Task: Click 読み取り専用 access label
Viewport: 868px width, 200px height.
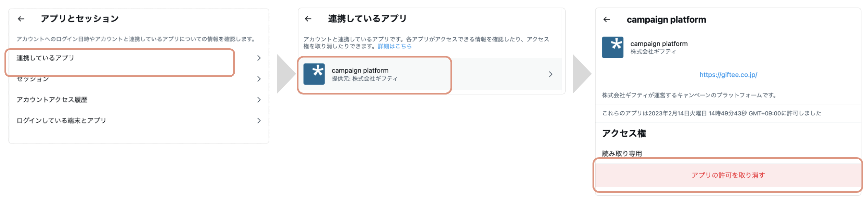Action: tap(622, 153)
